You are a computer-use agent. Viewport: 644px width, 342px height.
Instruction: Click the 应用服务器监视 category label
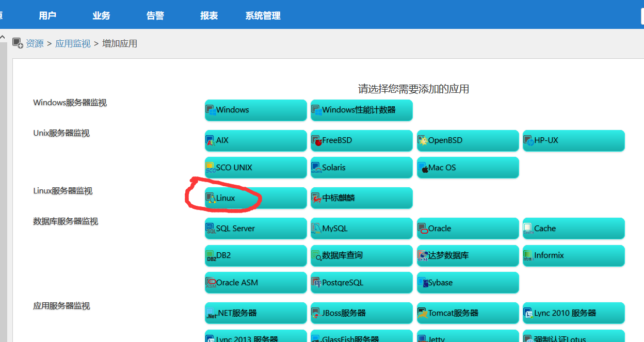[x=61, y=306]
